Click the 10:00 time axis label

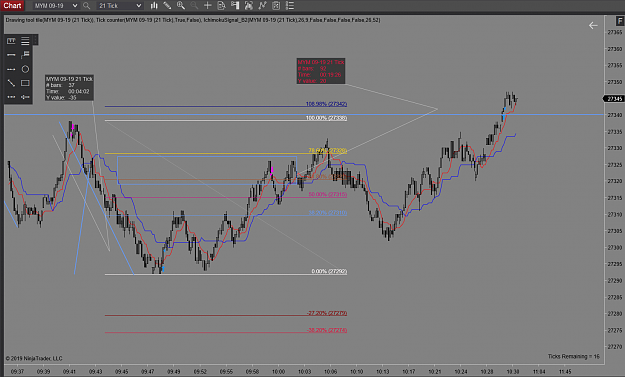[x=278, y=371]
